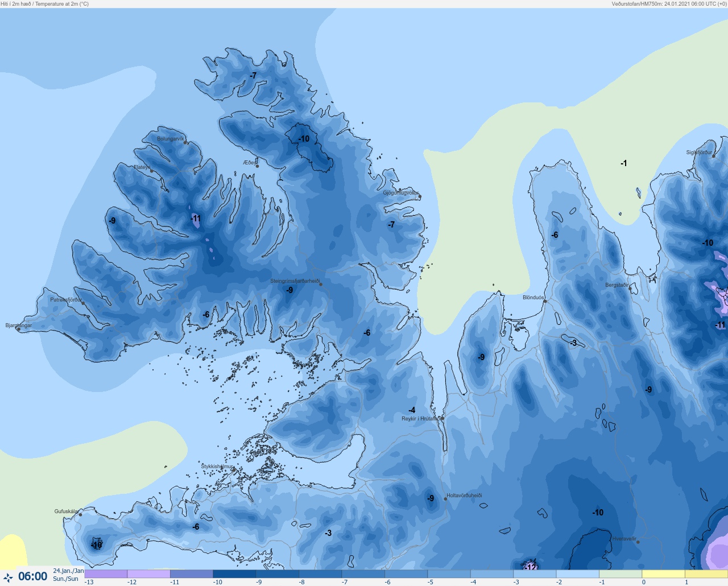Viewport: 728px width, 586px height.
Task: Click the Æðey station label
Action: point(250,163)
